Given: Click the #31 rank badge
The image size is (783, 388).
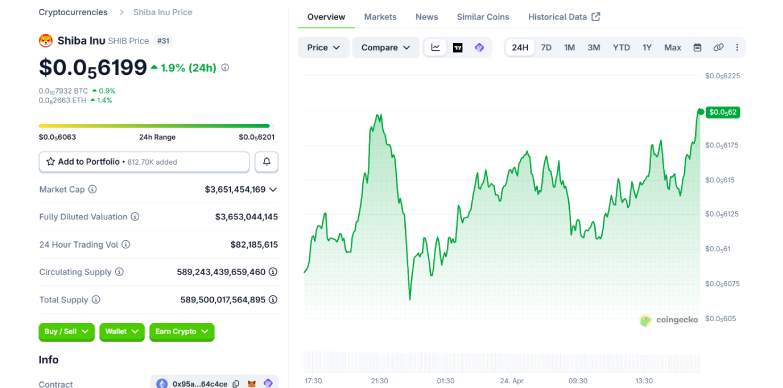Looking at the screenshot, I should coord(163,41).
